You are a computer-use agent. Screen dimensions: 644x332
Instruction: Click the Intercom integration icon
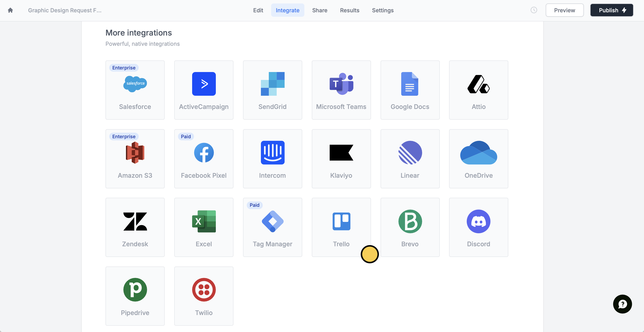pos(273,153)
